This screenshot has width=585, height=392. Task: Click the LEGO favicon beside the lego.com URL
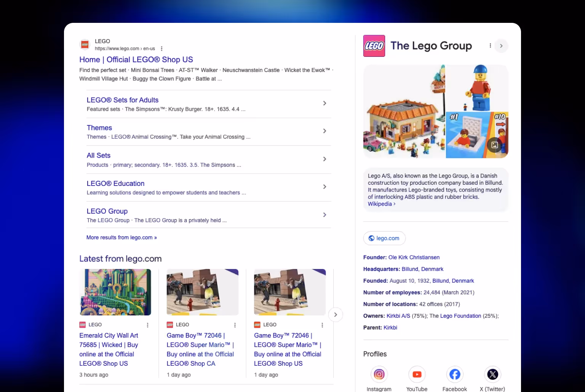(85, 45)
